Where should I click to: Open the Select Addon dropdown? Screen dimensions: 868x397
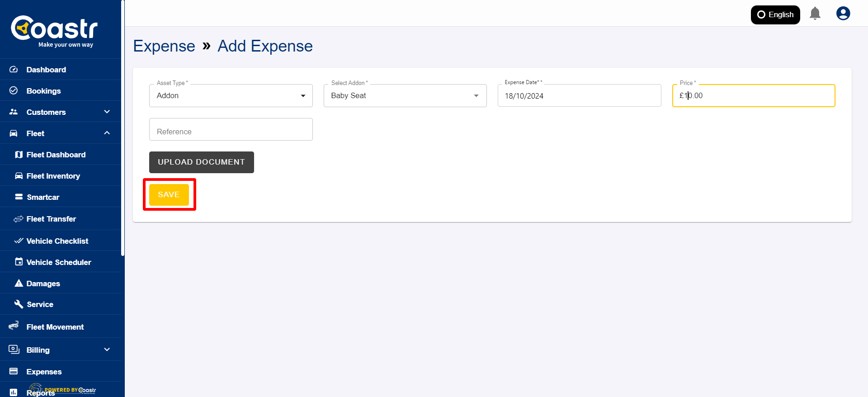pyautogui.click(x=405, y=95)
